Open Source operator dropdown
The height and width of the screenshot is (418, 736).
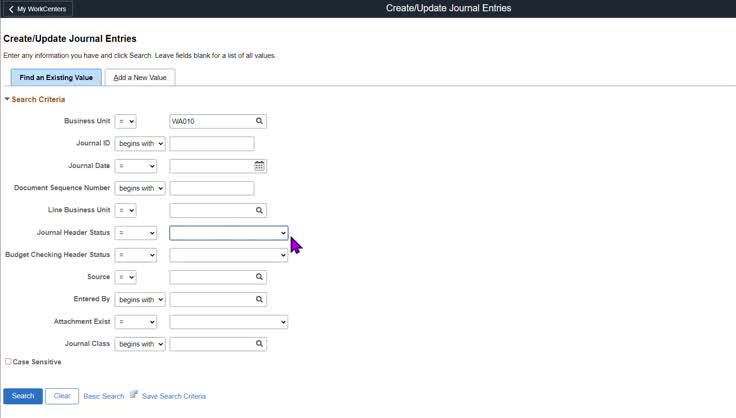(125, 277)
